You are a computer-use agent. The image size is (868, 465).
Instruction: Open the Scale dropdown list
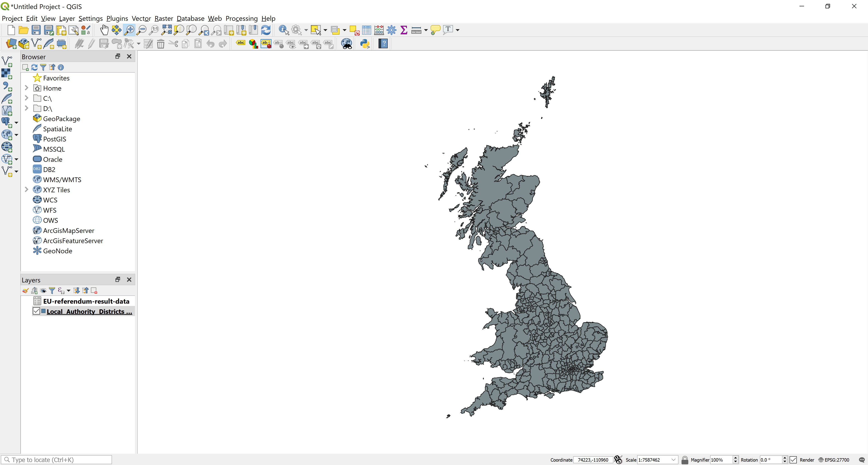(x=673, y=460)
